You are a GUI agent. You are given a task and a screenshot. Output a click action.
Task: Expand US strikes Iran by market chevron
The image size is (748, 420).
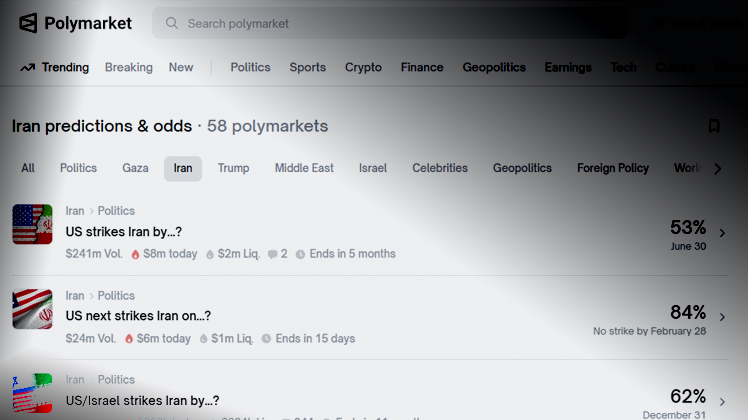(x=722, y=233)
